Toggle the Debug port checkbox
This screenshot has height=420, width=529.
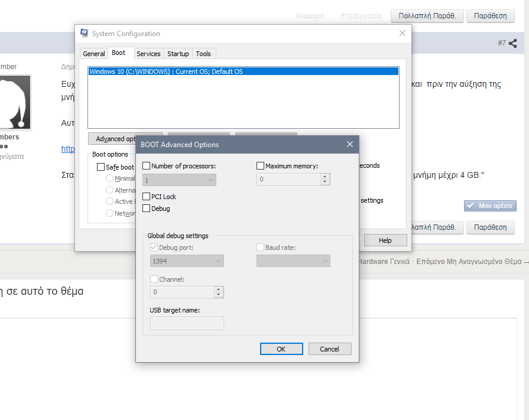pyautogui.click(x=154, y=247)
